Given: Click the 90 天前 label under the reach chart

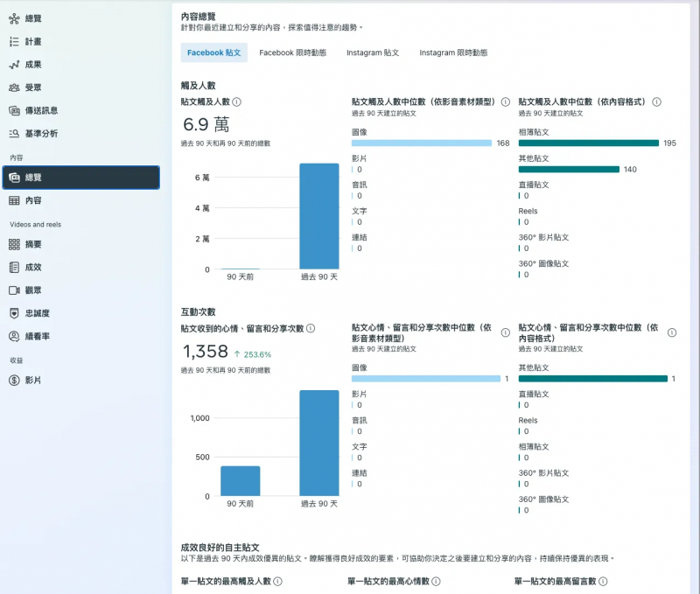Looking at the screenshot, I should (x=240, y=277).
